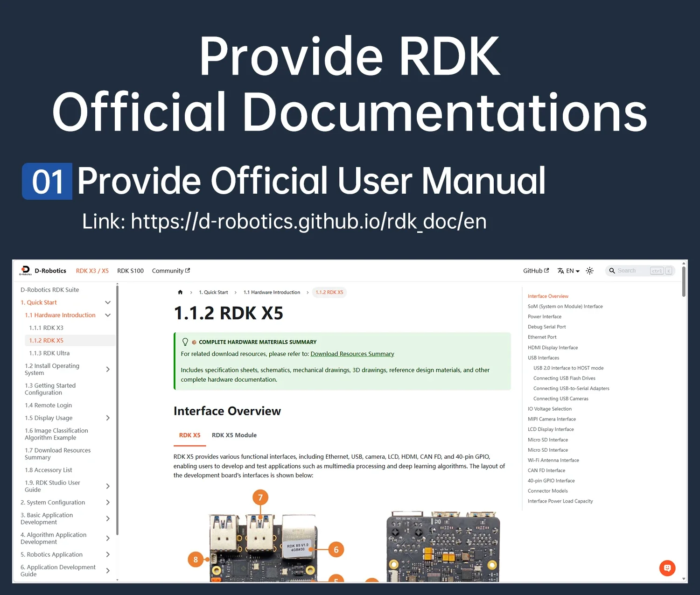Open the EN language dropdown
The width and height of the screenshot is (700, 595).
(568, 271)
